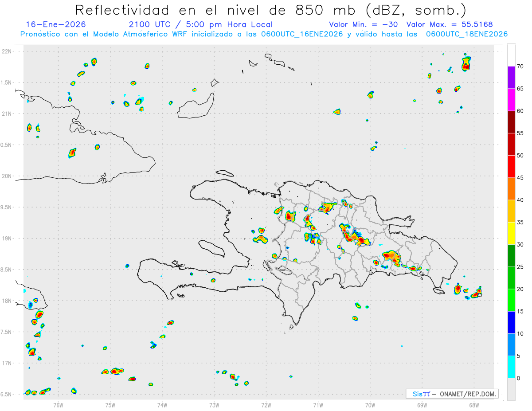
Task: Click the colorbar tick label '35'
Action: (520, 222)
